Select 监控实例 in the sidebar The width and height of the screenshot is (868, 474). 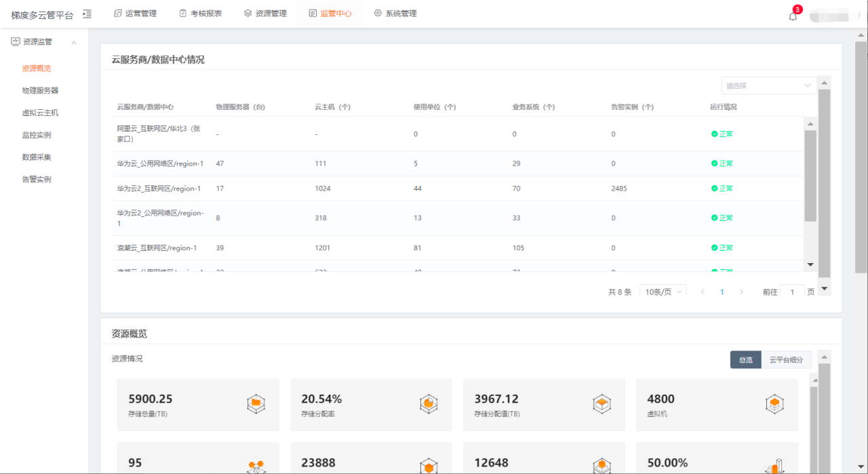[36, 135]
